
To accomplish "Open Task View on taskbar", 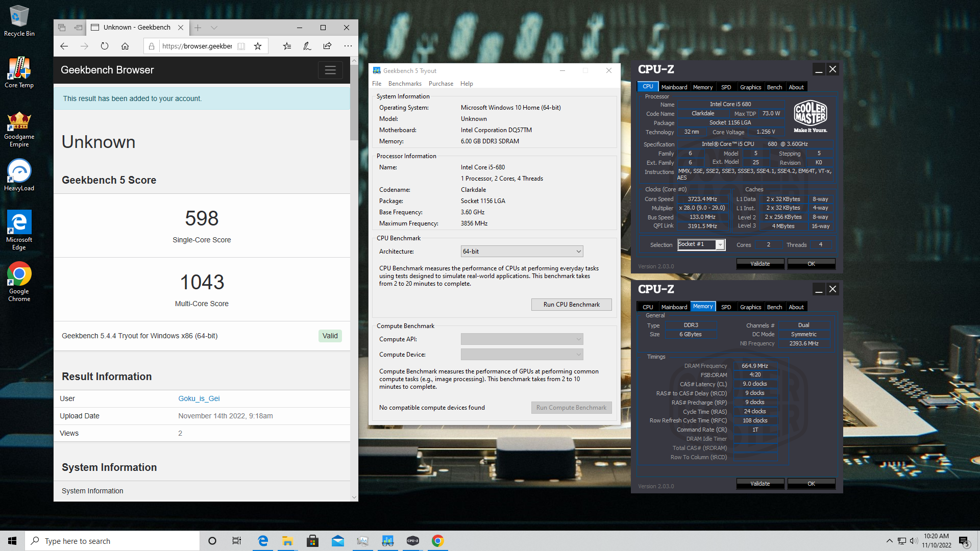I will (x=236, y=541).
